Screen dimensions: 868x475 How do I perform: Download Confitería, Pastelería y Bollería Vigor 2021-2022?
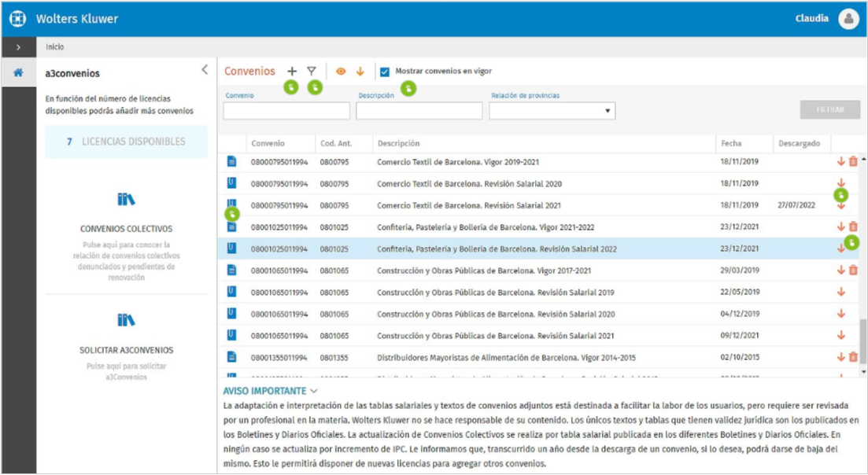pos(841,226)
